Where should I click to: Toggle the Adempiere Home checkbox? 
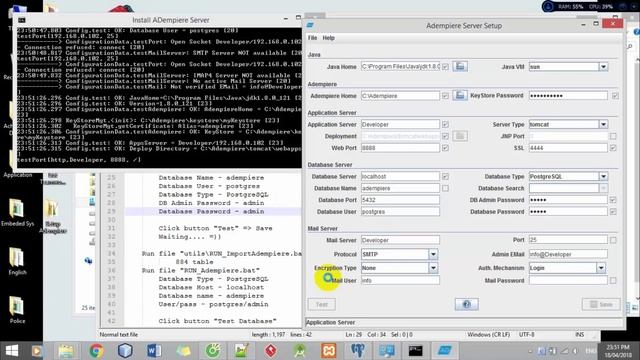tap(445, 96)
